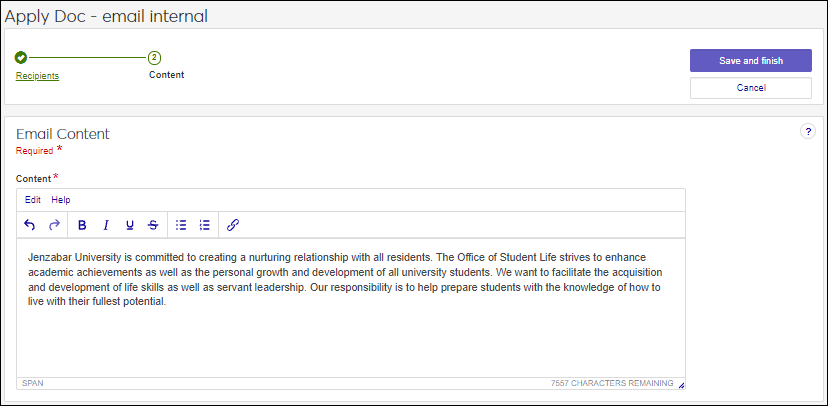Insert a numbered list
This screenshot has width=828, height=406.
pyautogui.click(x=204, y=225)
